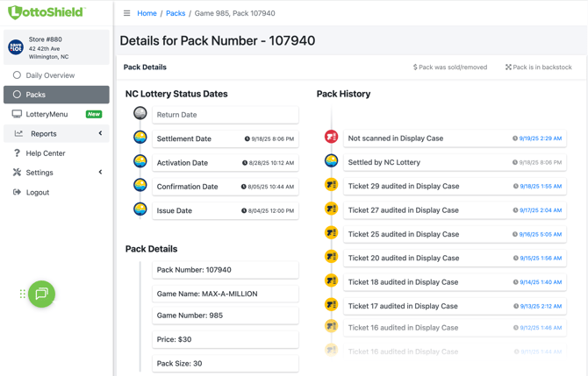
Task: Go to Help Center
Action: 45,153
